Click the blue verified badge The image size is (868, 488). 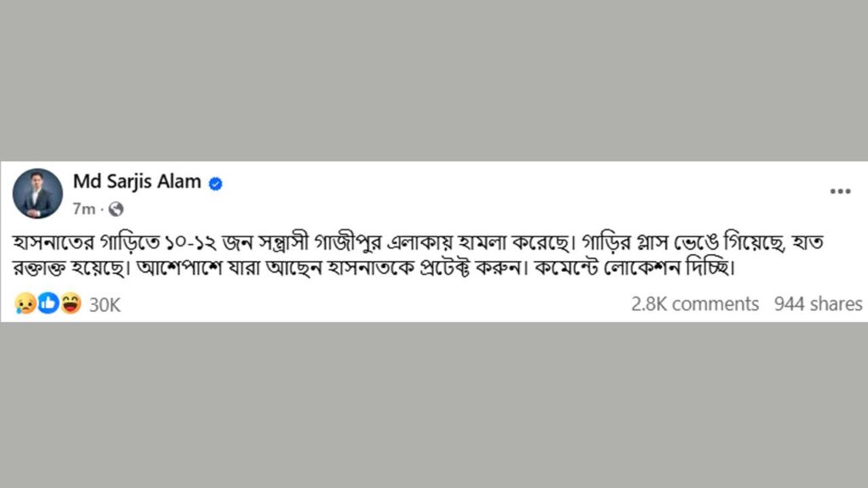pos(215,182)
